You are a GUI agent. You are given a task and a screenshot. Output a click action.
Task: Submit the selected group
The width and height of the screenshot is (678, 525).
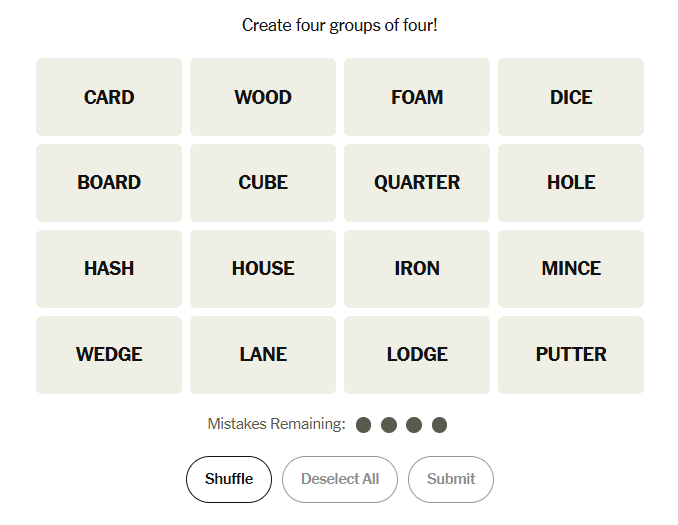pos(450,479)
